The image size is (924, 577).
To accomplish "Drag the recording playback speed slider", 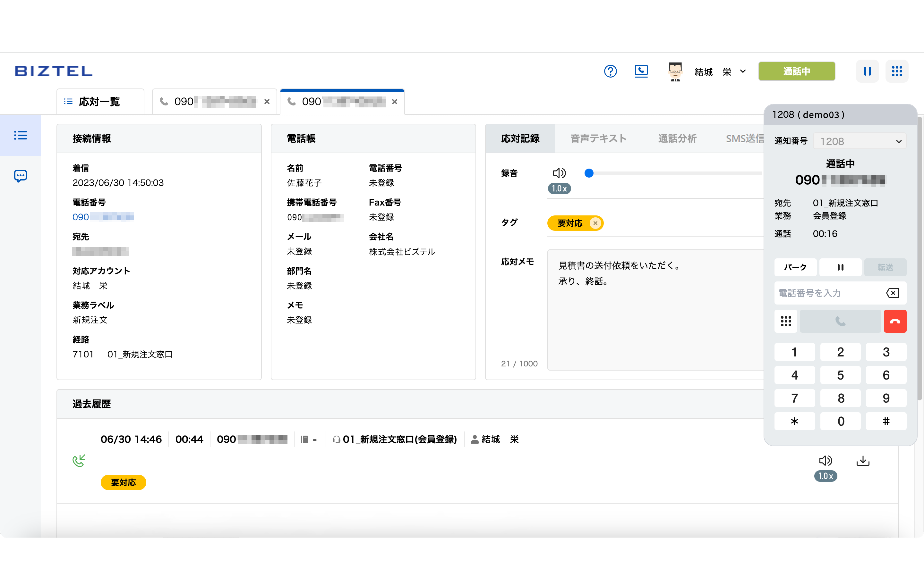I will click(587, 173).
